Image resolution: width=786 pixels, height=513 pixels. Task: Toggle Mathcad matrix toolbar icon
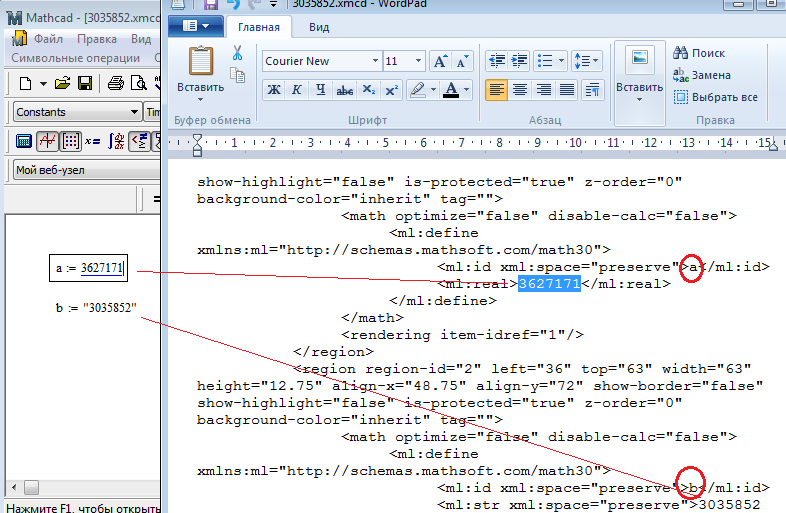(x=71, y=141)
